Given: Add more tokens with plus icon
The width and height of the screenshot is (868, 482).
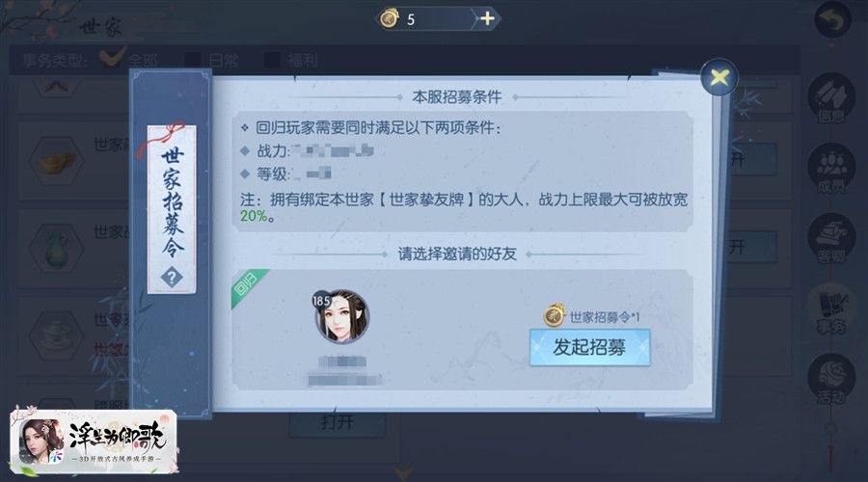Looking at the screenshot, I should (487, 19).
